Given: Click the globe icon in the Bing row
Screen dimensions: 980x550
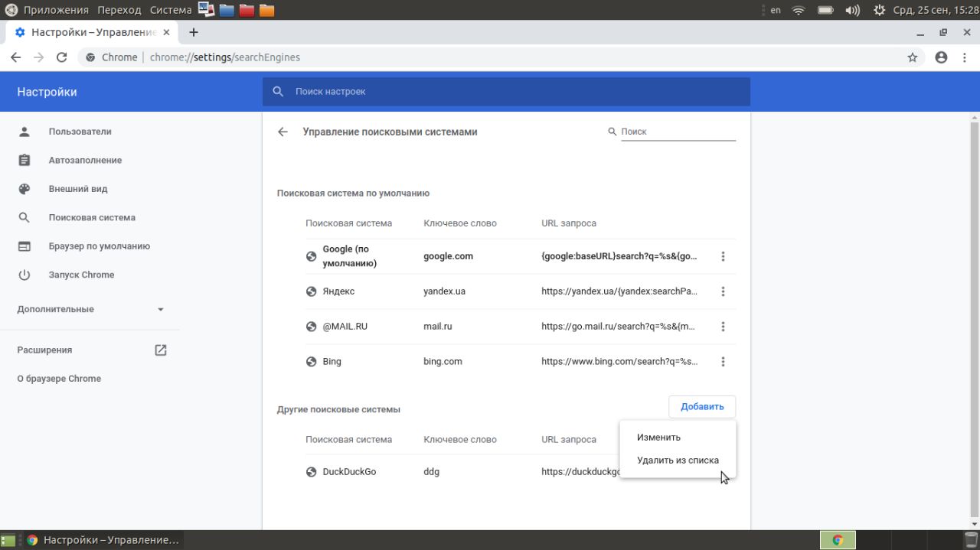Looking at the screenshot, I should click(311, 362).
